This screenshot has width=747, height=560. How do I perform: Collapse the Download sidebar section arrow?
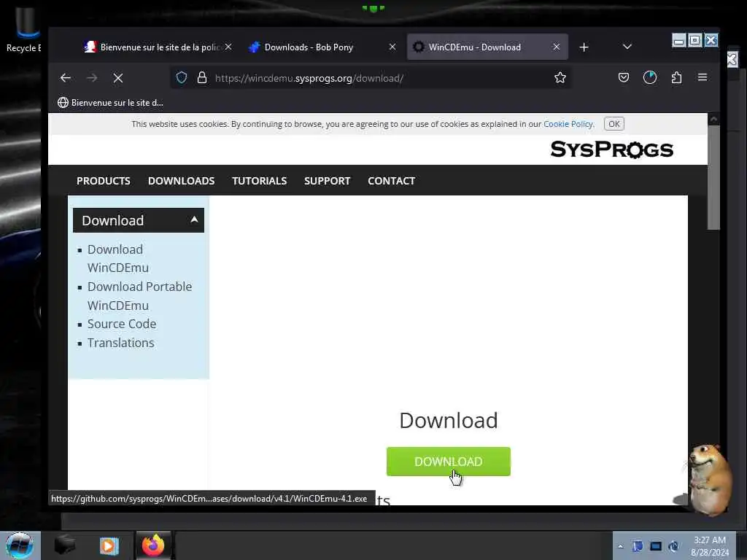[194, 219]
